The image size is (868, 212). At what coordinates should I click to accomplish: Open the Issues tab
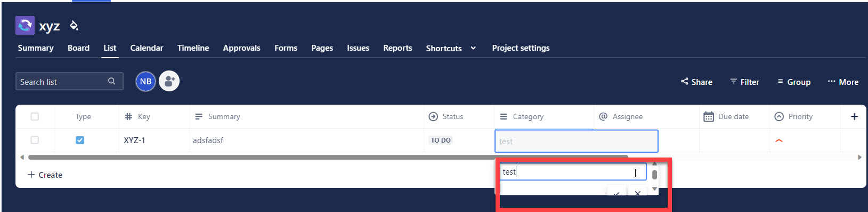(358, 48)
